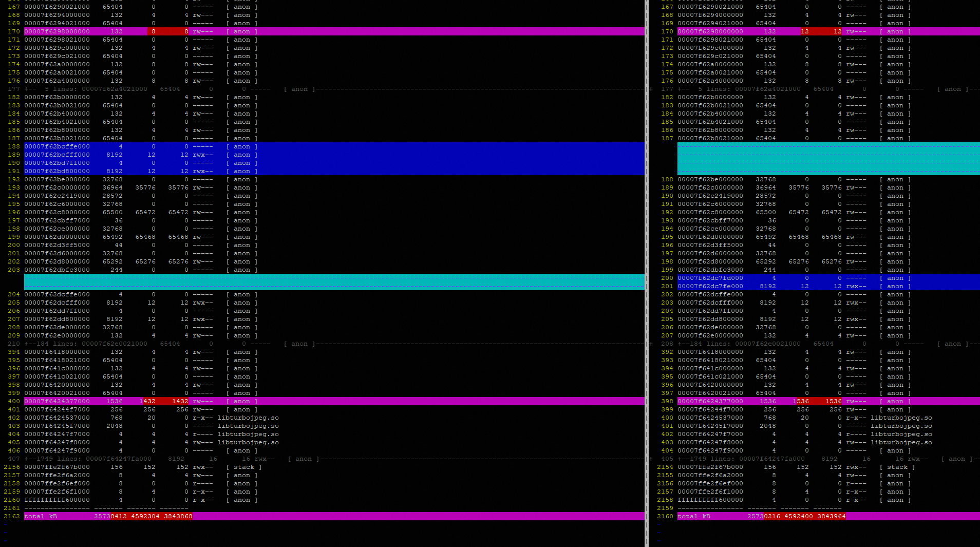Image resolution: width=980 pixels, height=547 pixels.
Task: Select left pane libturbojpeg.so row at 00007f6424537000
Action: [x=334, y=418]
